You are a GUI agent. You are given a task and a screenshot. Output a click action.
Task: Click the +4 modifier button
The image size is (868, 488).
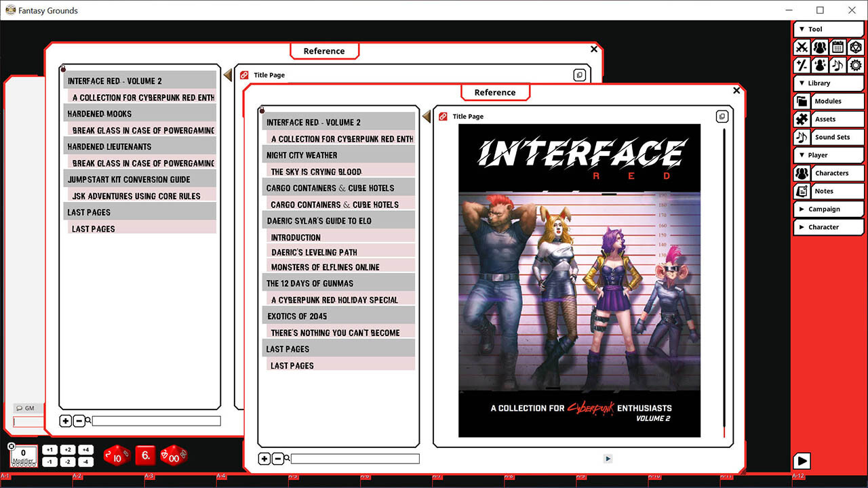point(85,449)
